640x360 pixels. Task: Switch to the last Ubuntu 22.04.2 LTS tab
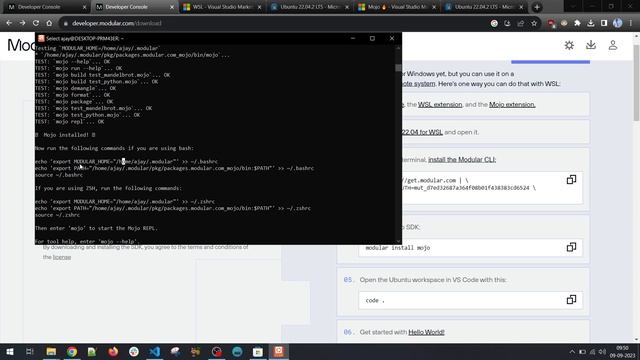click(x=484, y=7)
